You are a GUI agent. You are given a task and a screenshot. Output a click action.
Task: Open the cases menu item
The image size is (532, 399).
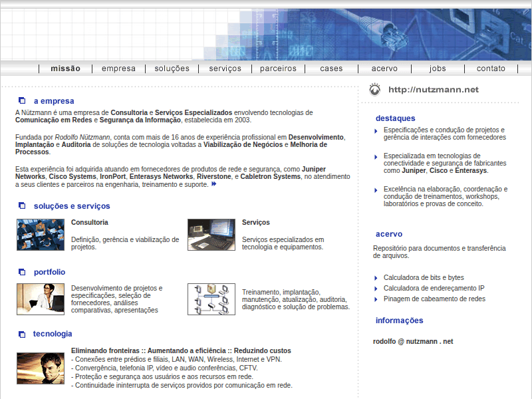pos(331,68)
